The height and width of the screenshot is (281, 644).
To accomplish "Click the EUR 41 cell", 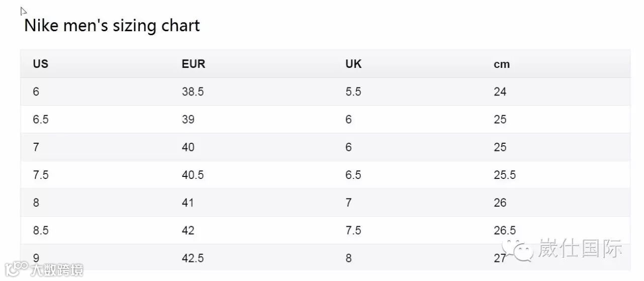I will point(188,203).
